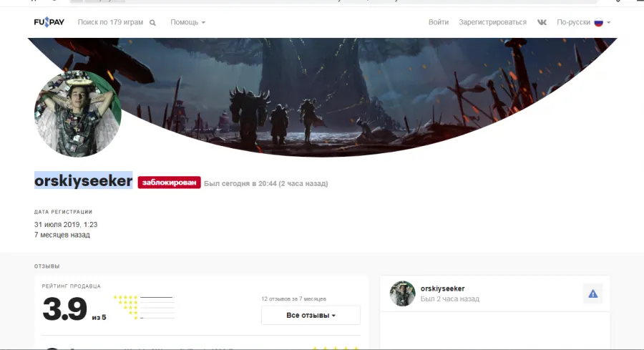
Task: Click the highlighted orskiyseeker username heading
Action: (x=84, y=181)
